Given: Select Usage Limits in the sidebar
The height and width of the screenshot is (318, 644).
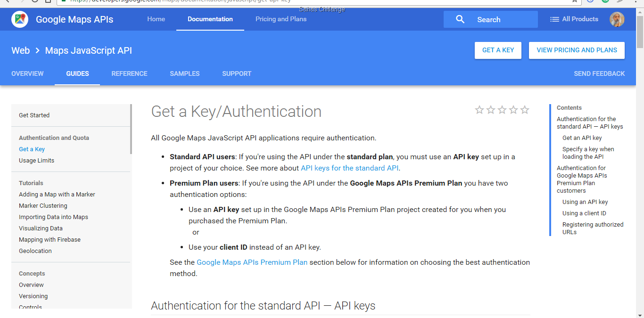Looking at the screenshot, I should [36, 161].
